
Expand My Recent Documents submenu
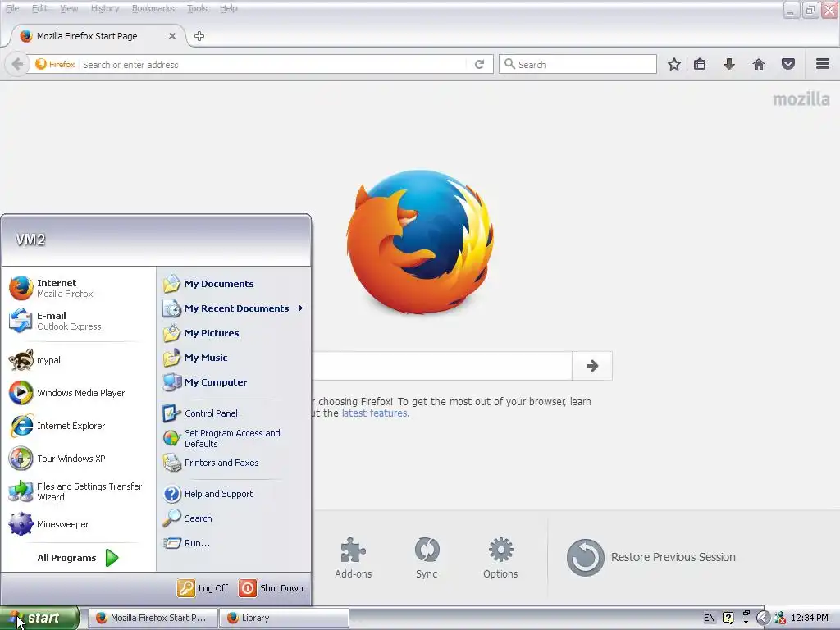(x=233, y=308)
